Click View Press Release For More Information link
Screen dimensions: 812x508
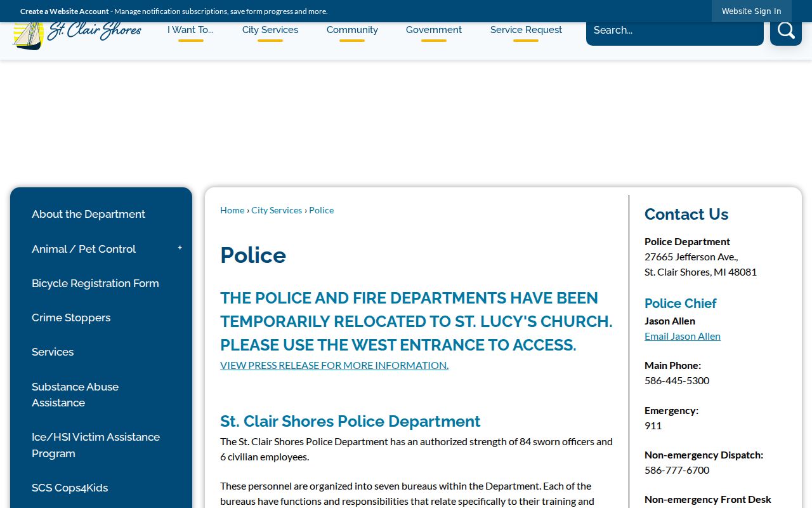(x=334, y=365)
